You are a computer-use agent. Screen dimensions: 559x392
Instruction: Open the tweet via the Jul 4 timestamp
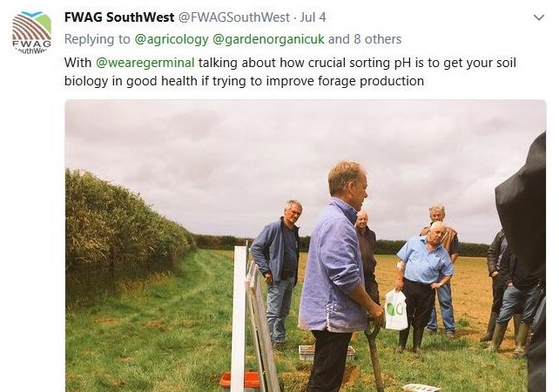[x=313, y=17]
